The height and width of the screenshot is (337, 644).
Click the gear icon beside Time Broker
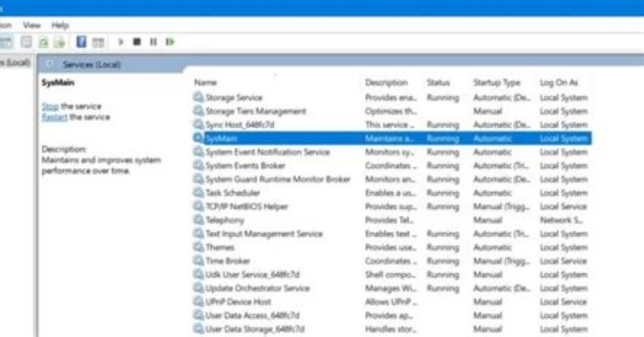(199, 261)
